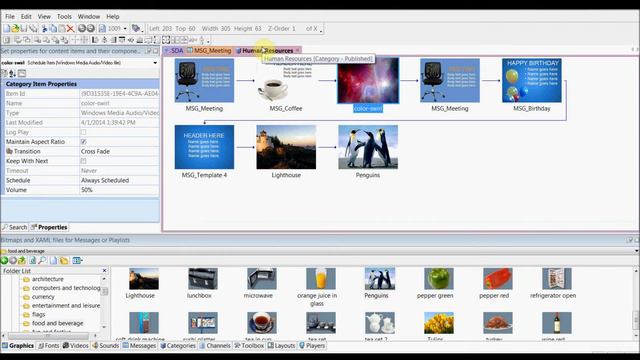Switch to the SDA tab

click(174, 51)
